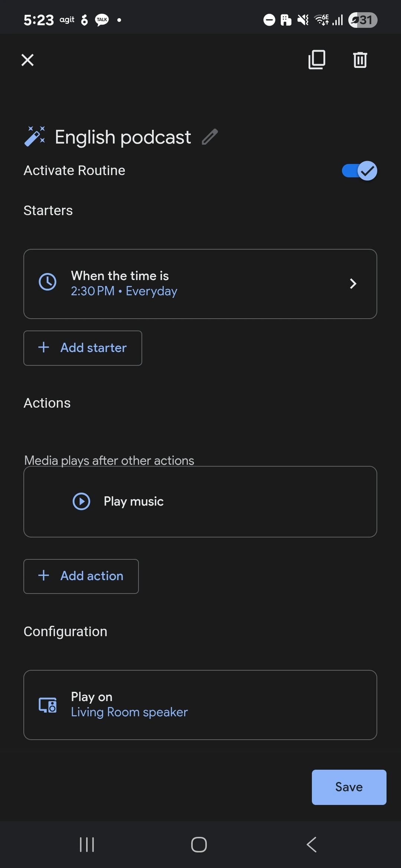The width and height of the screenshot is (401, 868).
Task: Open Android recent apps button
Action: [87, 845]
